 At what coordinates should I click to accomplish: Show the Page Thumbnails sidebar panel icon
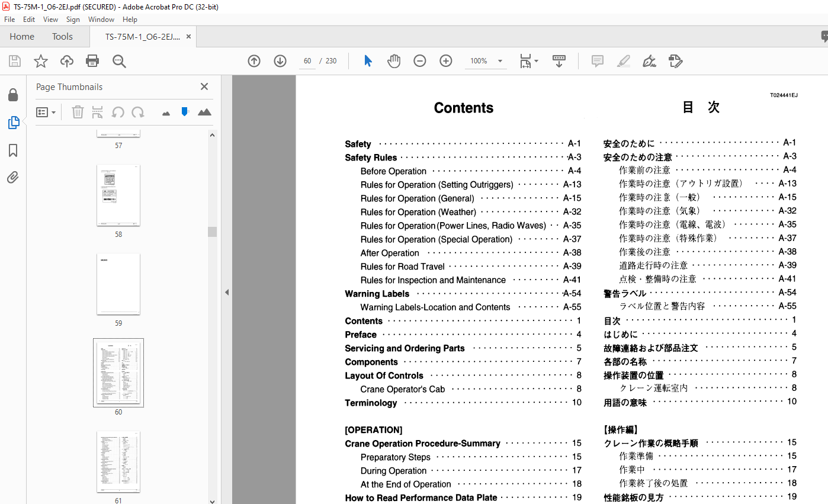point(13,123)
